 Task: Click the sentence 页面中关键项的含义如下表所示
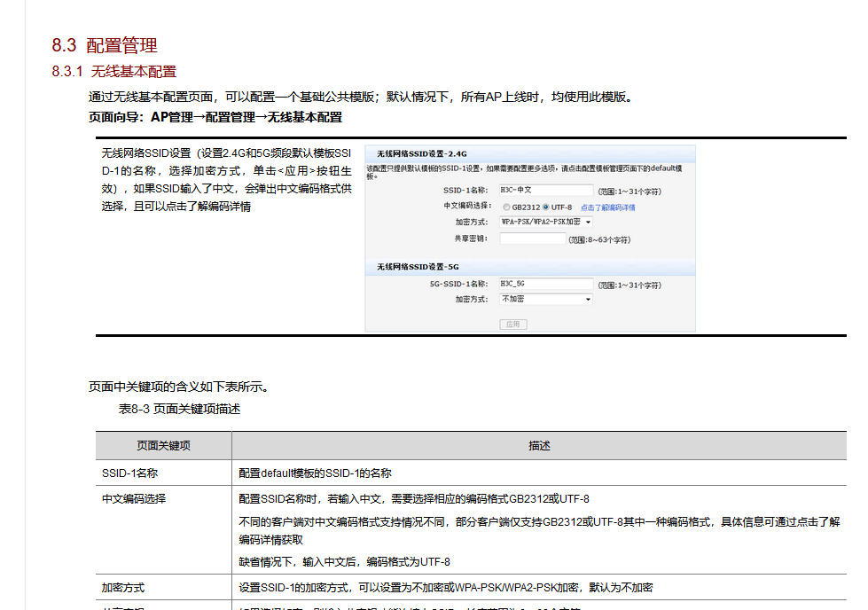pos(179,387)
